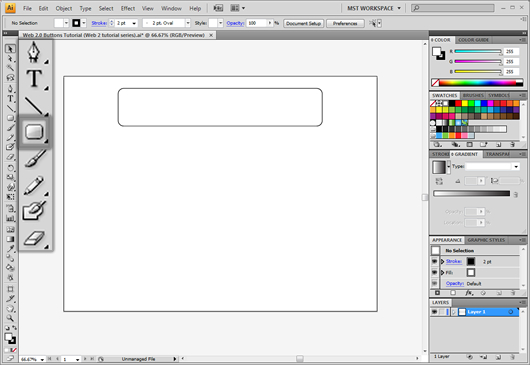Click the R color slider
530x365 pixels.
[478, 51]
